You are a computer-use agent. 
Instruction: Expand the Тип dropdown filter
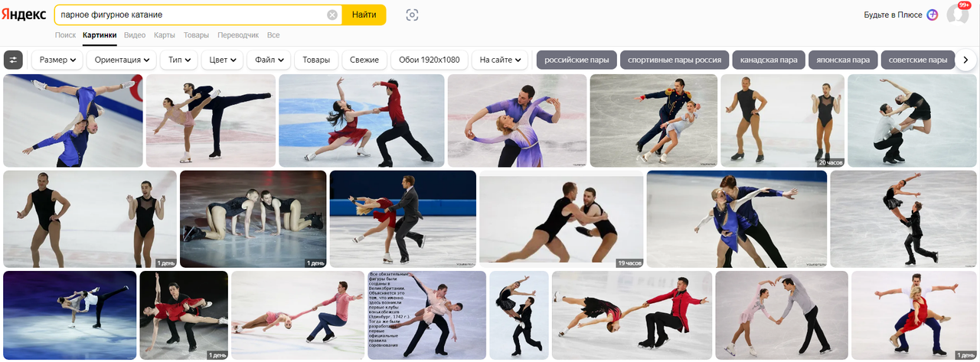click(179, 60)
